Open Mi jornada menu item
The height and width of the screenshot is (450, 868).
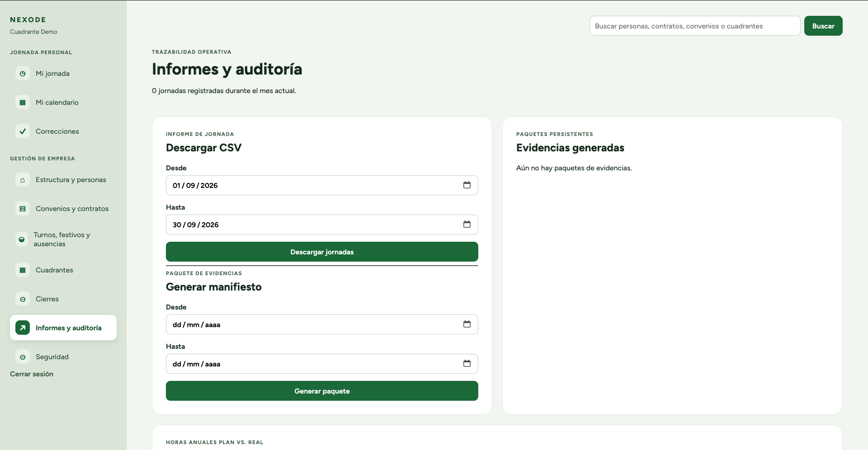tap(63, 73)
